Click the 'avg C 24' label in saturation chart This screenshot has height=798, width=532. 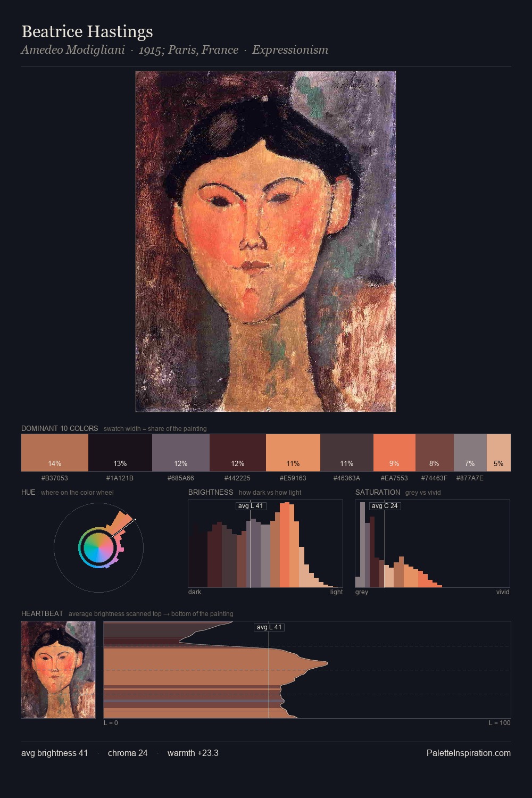pos(385,506)
